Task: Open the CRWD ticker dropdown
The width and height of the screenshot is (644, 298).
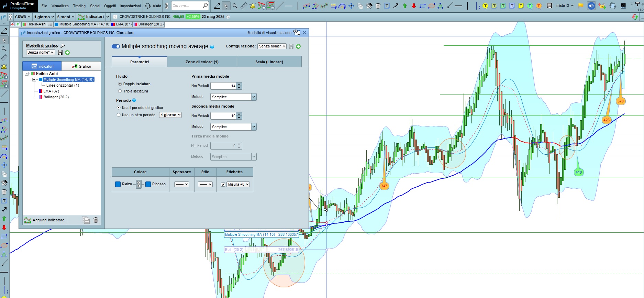Action: pos(23,17)
